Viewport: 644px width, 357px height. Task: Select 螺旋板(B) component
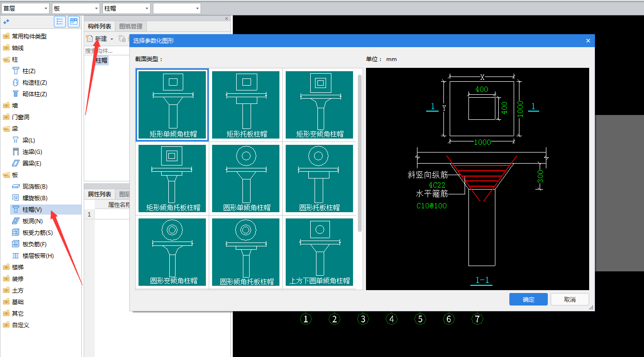pos(35,198)
